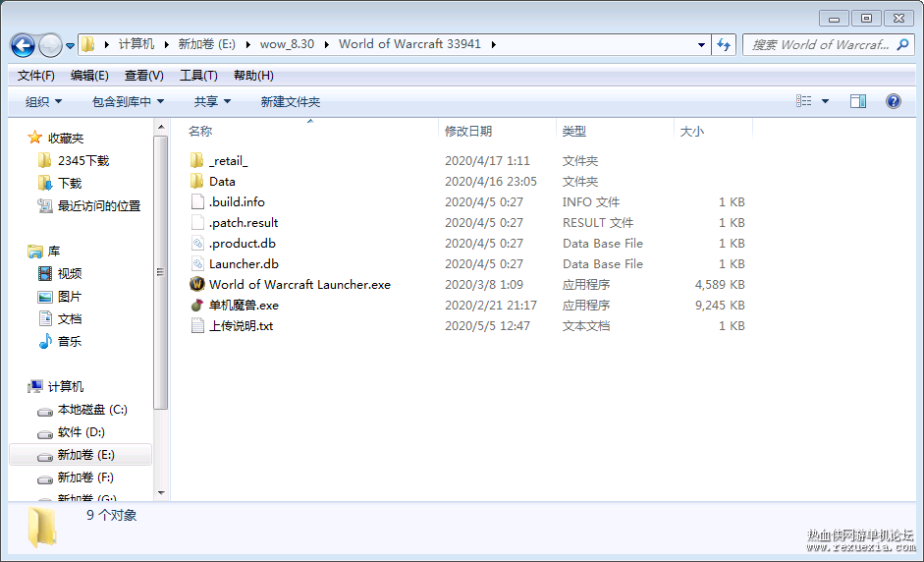Expand the arrow after 计算机 breadcrumb
Screen dimensions: 924x562
[166, 44]
